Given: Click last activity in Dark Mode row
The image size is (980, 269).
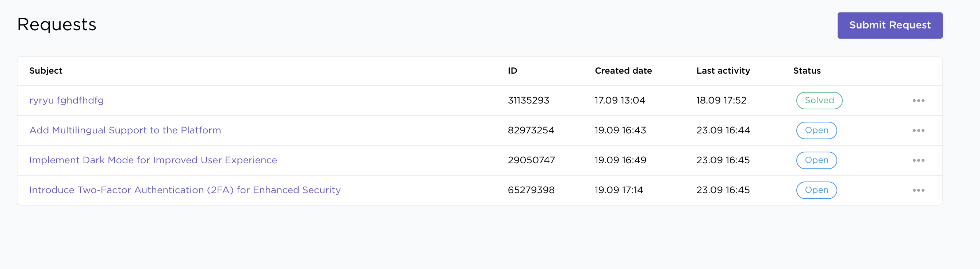Looking at the screenshot, I should tap(723, 160).
